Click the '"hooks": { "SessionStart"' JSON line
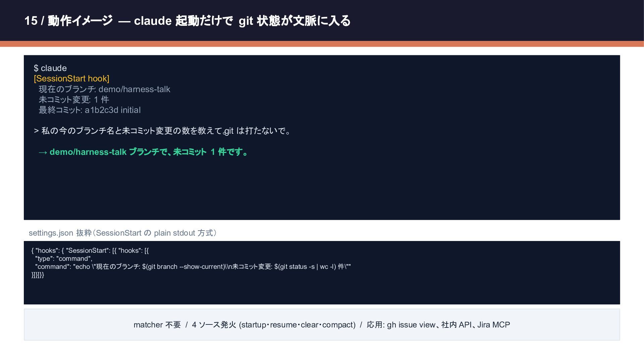The height and width of the screenshot is (362, 644). tap(90, 250)
